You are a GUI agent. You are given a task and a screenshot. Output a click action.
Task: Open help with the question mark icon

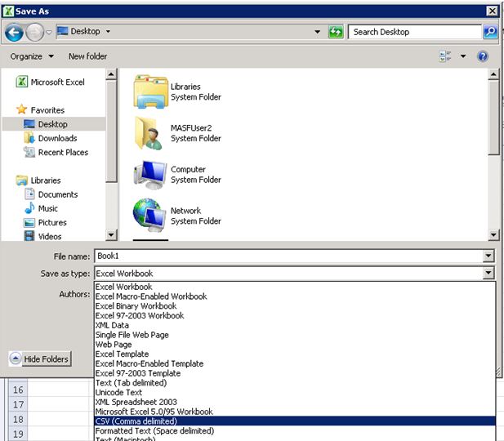(x=483, y=56)
